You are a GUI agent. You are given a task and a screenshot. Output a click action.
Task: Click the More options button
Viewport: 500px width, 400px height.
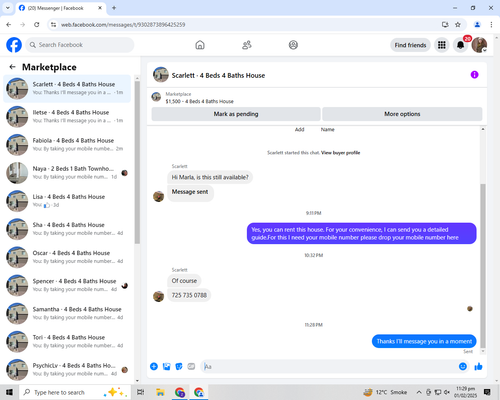(x=402, y=114)
